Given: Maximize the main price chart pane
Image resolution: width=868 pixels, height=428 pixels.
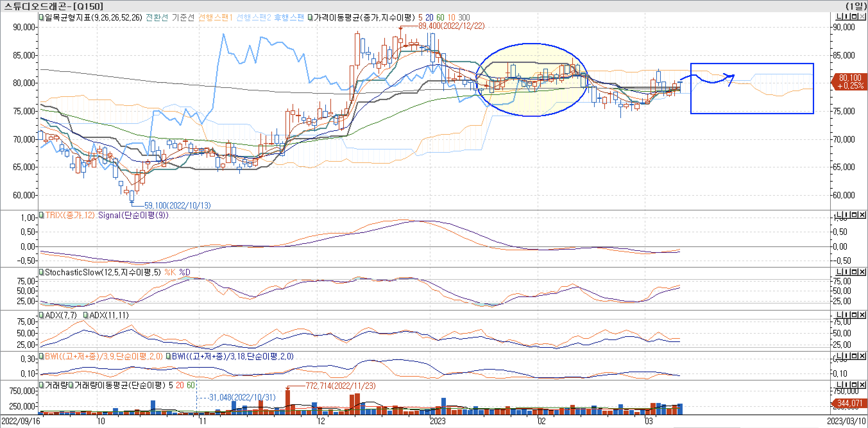Looking at the screenshot, I should pyautogui.click(x=854, y=16).
